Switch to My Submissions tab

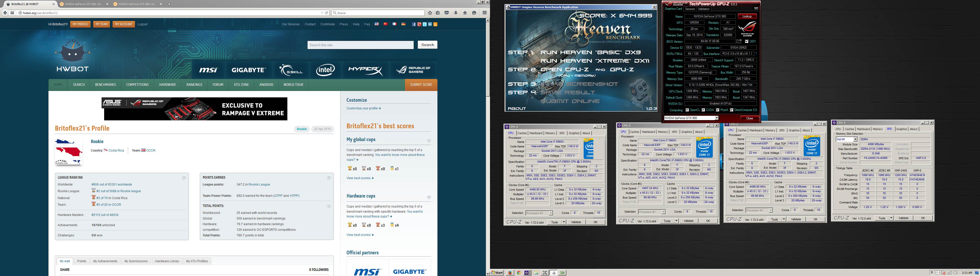pyautogui.click(x=136, y=261)
